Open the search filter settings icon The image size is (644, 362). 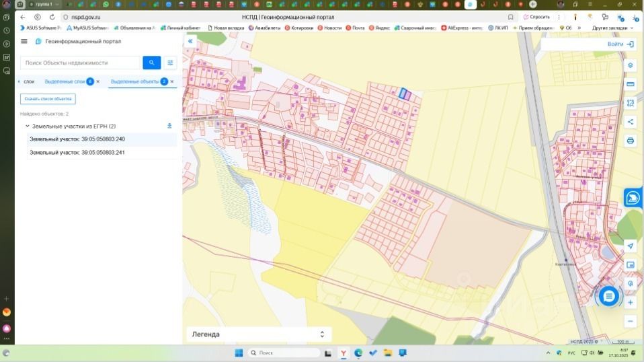pos(171,63)
